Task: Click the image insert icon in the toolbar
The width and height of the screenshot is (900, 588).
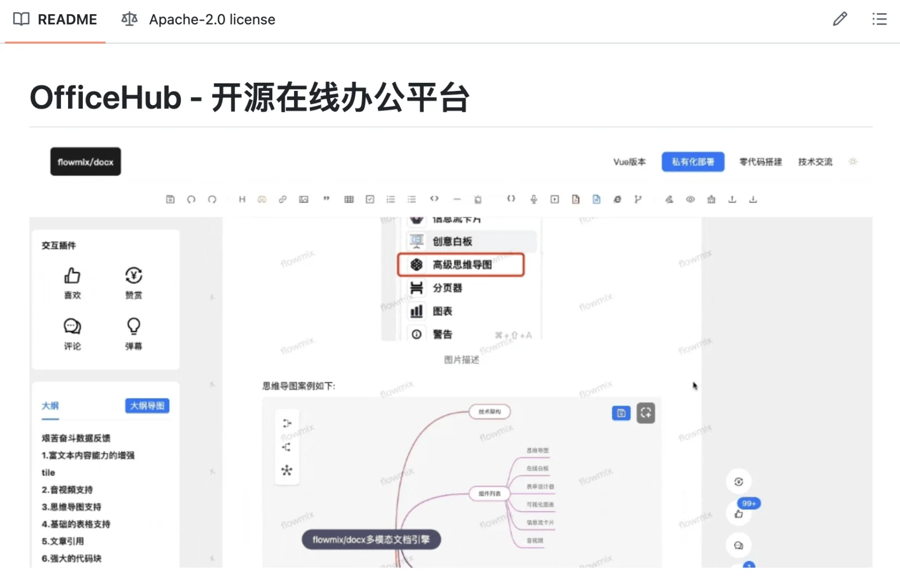Action: tap(303, 199)
